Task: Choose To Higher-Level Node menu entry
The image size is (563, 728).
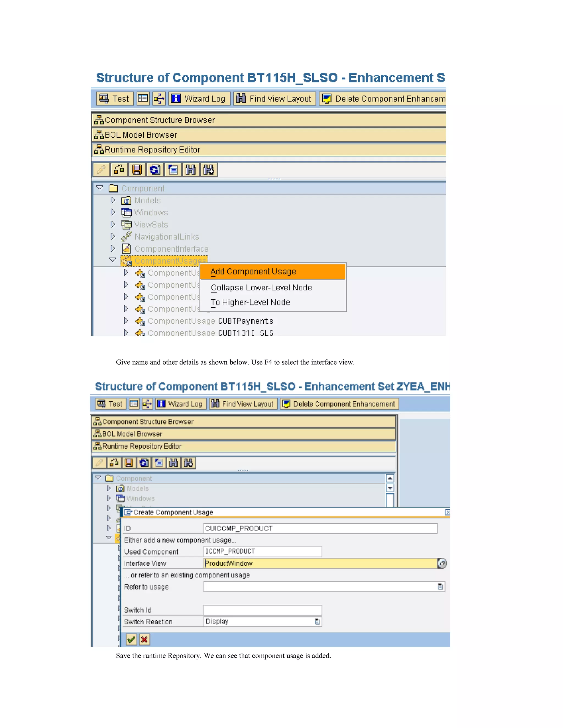Action: click(250, 302)
